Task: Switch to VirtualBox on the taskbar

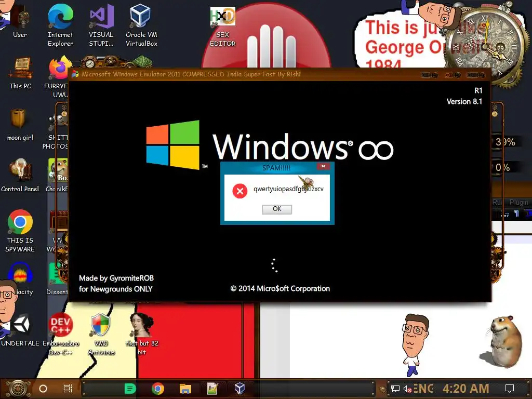Action: coord(240,389)
